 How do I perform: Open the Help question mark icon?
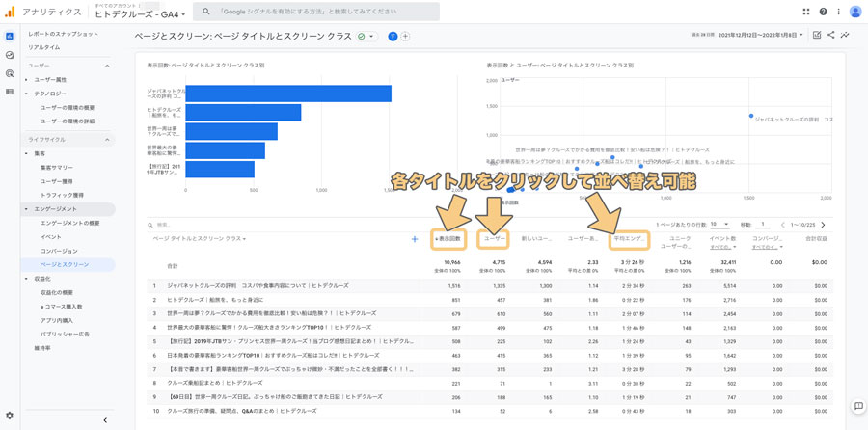[824, 12]
